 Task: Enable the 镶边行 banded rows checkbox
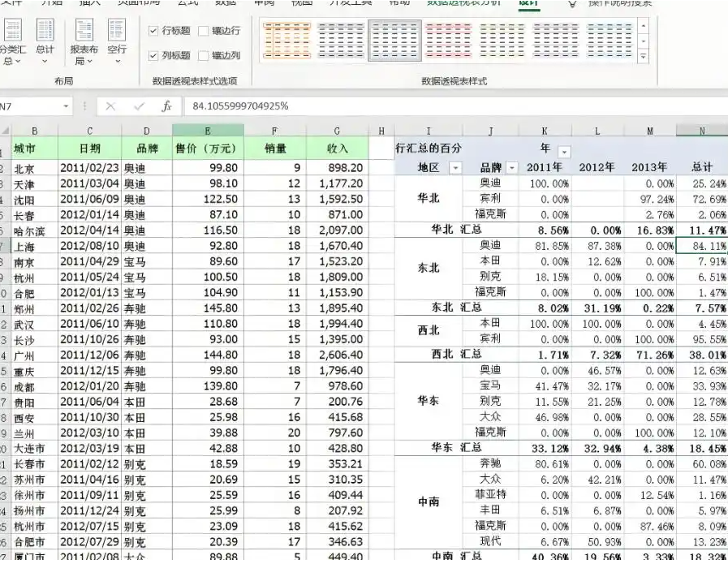[204, 31]
